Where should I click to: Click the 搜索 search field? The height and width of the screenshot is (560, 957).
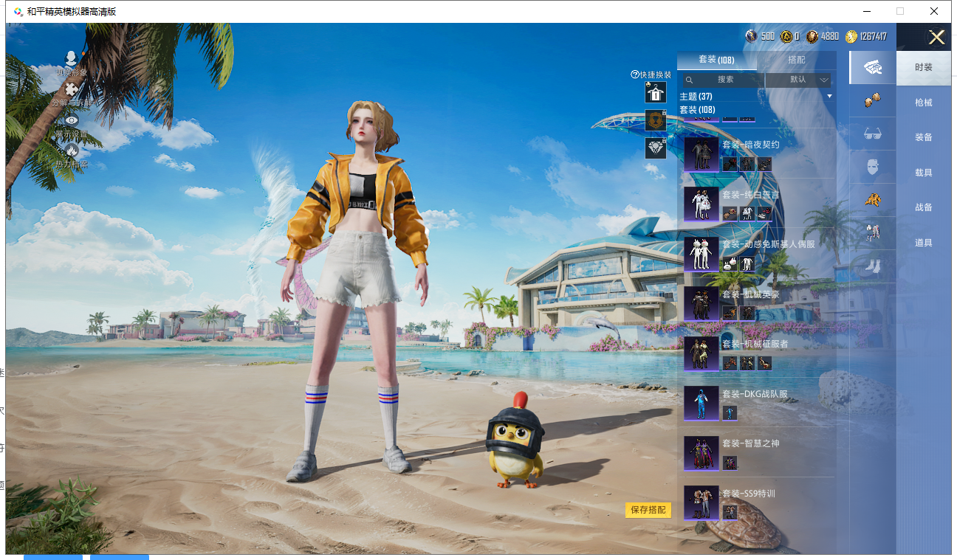[x=722, y=80]
